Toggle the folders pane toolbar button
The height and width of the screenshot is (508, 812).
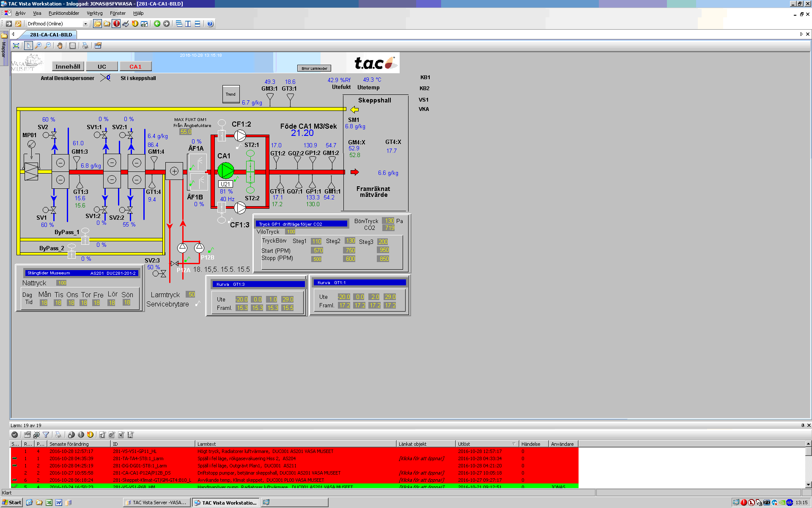[x=97, y=24]
